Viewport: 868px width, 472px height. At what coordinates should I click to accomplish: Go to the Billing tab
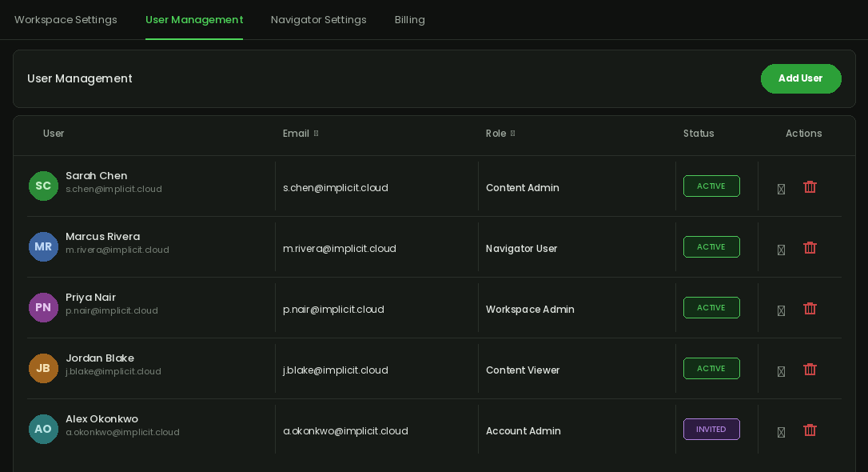(x=410, y=20)
